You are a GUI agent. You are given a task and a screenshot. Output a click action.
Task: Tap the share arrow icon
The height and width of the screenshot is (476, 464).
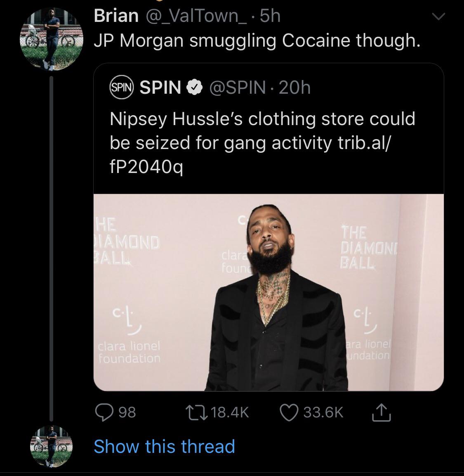382,412
